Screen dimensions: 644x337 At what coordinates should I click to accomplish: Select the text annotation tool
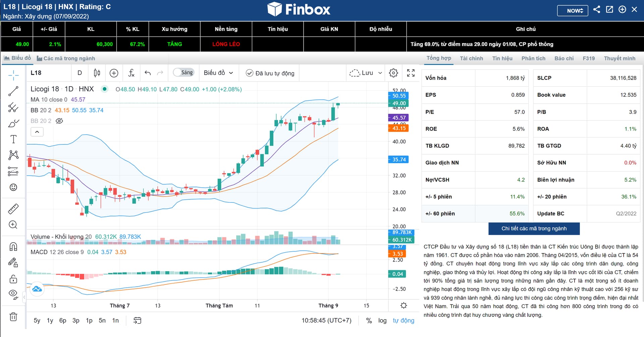pos(13,139)
